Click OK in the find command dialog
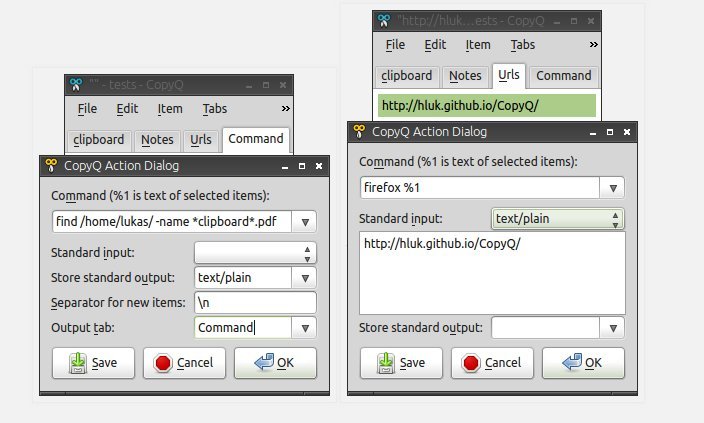 point(275,363)
